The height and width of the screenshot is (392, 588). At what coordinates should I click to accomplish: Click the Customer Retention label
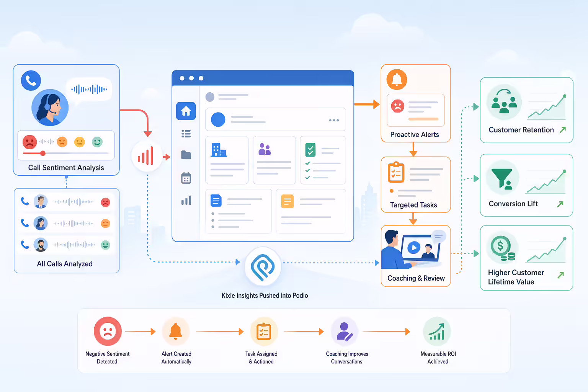tap(521, 130)
